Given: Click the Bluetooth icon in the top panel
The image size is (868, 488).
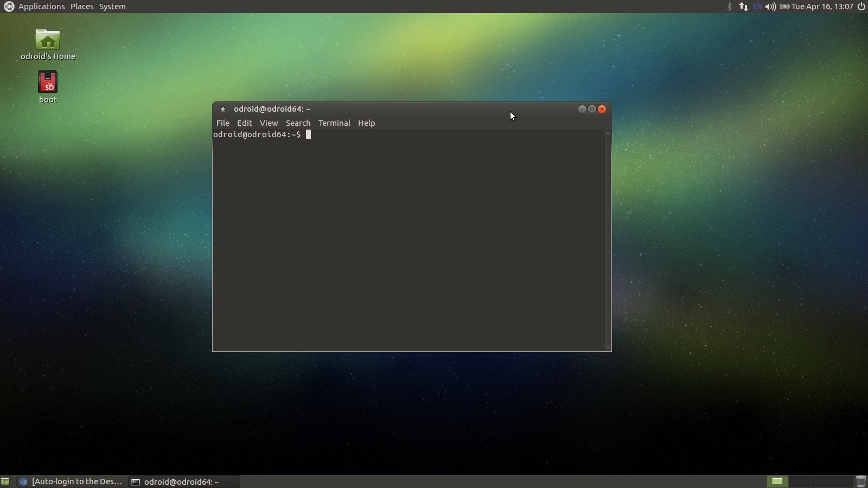Looking at the screenshot, I should point(729,7).
